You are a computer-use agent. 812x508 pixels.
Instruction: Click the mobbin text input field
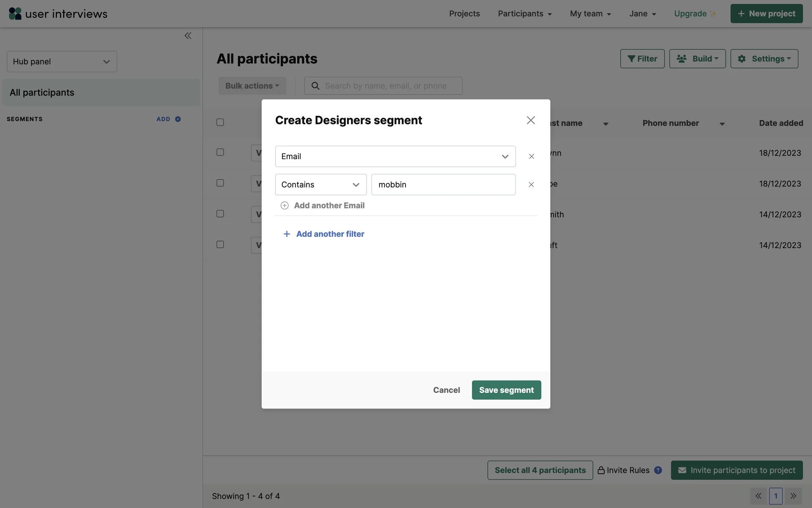(443, 185)
